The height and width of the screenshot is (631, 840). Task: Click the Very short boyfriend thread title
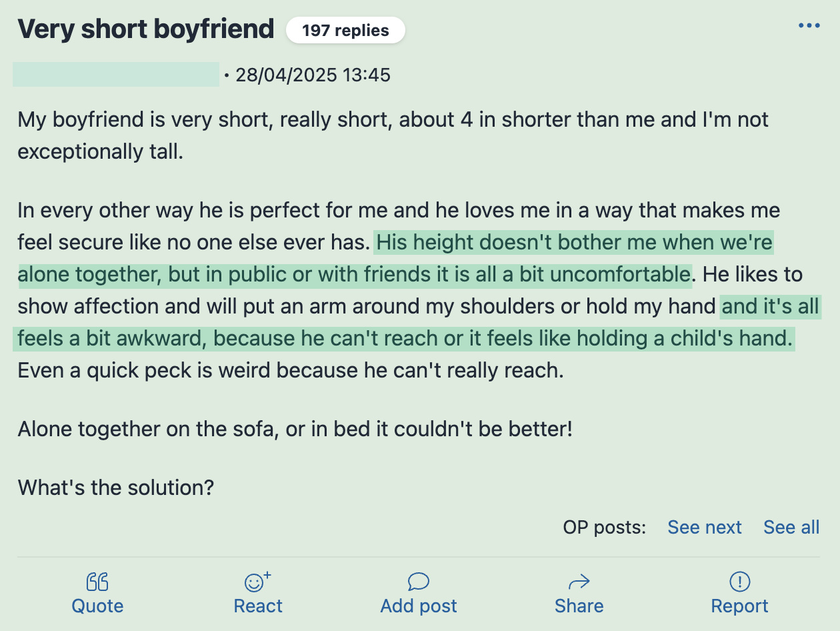tap(146, 29)
